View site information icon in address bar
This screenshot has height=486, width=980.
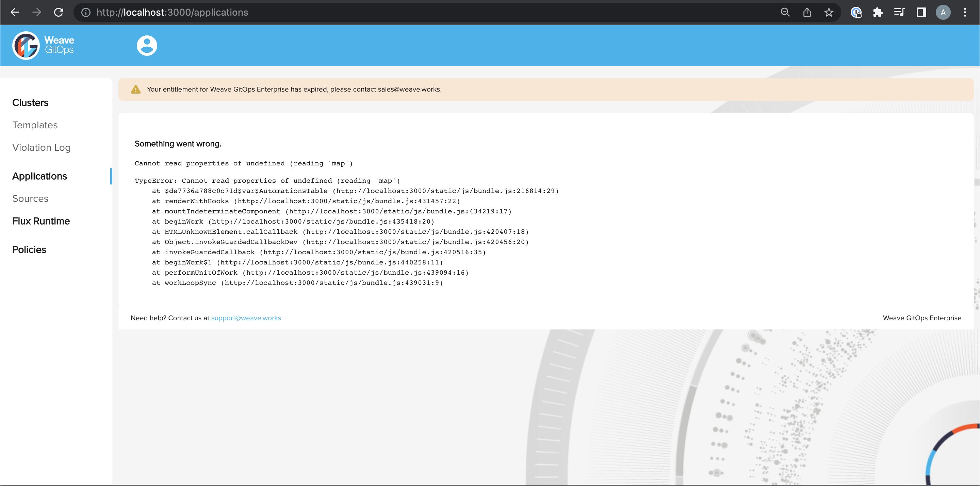pos(86,13)
